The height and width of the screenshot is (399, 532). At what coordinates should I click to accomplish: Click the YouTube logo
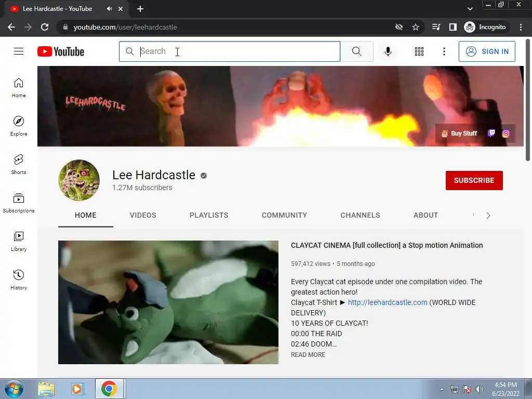(x=61, y=51)
